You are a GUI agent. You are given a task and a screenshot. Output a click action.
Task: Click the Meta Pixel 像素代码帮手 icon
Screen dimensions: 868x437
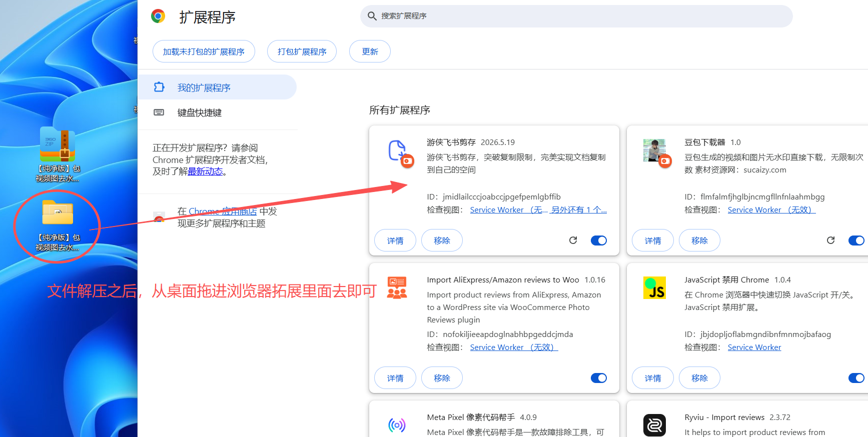[397, 425]
